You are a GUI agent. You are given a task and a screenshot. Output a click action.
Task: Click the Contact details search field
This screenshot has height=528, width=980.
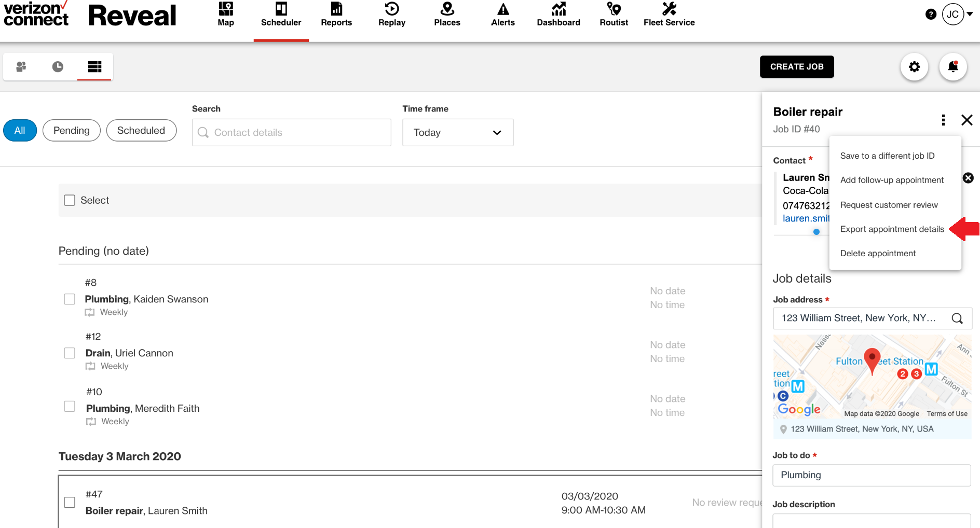[292, 133]
